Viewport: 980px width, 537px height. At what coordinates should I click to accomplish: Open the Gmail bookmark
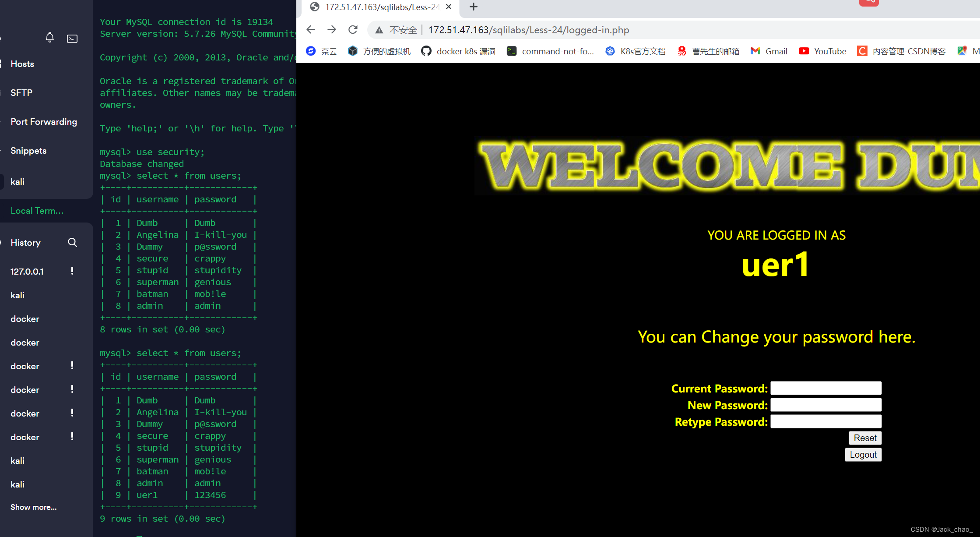point(769,51)
